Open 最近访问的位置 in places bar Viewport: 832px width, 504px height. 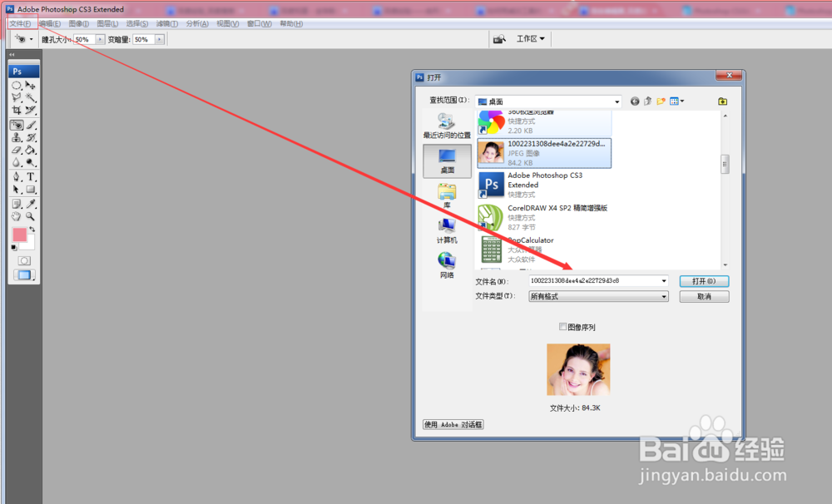[x=447, y=126]
